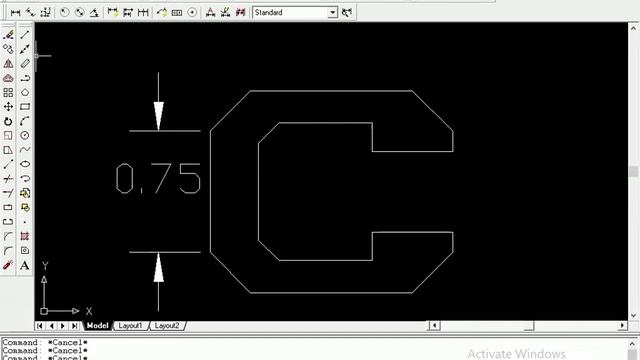Switch to the Model tab
640x360 pixels.
click(x=98, y=326)
